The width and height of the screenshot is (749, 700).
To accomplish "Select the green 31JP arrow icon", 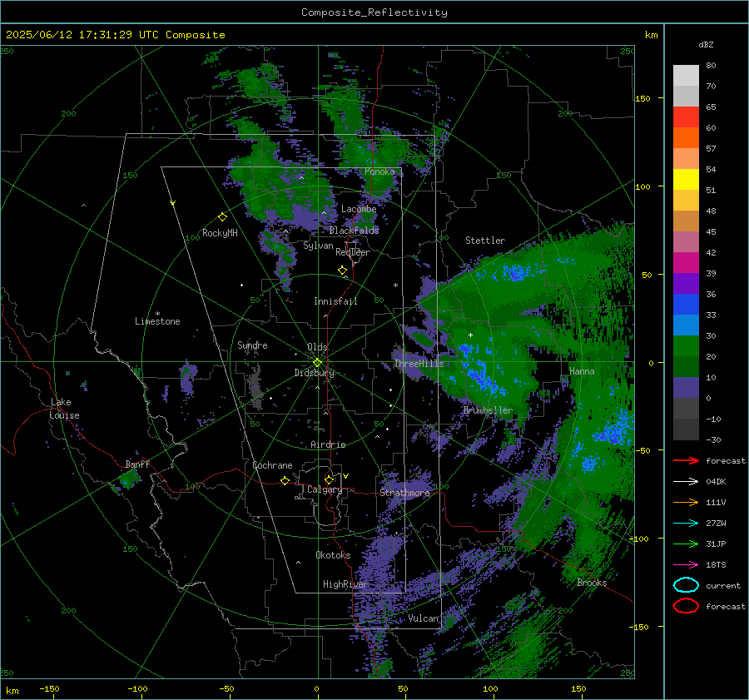I will 686,544.
